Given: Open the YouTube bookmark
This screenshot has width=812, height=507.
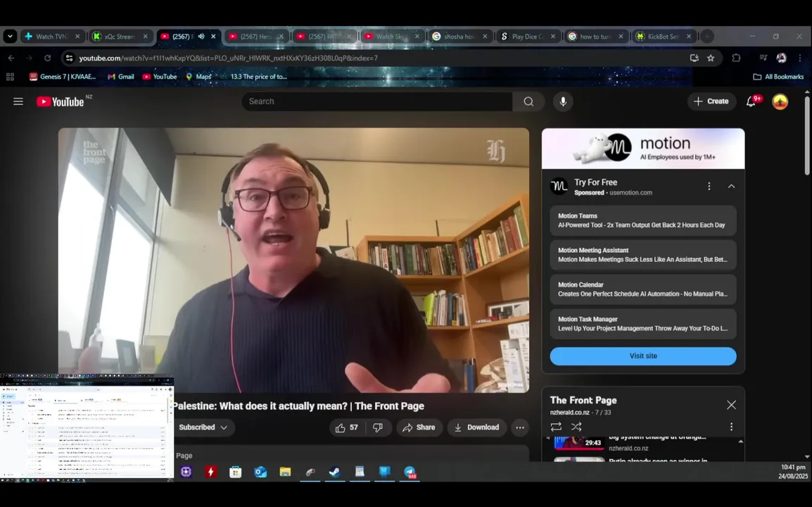Looking at the screenshot, I should pos(160,77).
